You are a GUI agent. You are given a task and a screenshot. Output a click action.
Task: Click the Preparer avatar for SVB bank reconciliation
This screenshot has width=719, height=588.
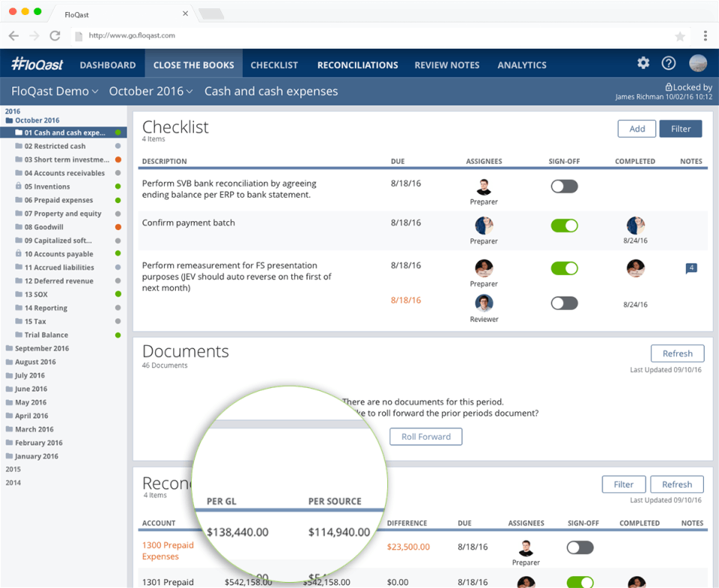coord(484,187)
